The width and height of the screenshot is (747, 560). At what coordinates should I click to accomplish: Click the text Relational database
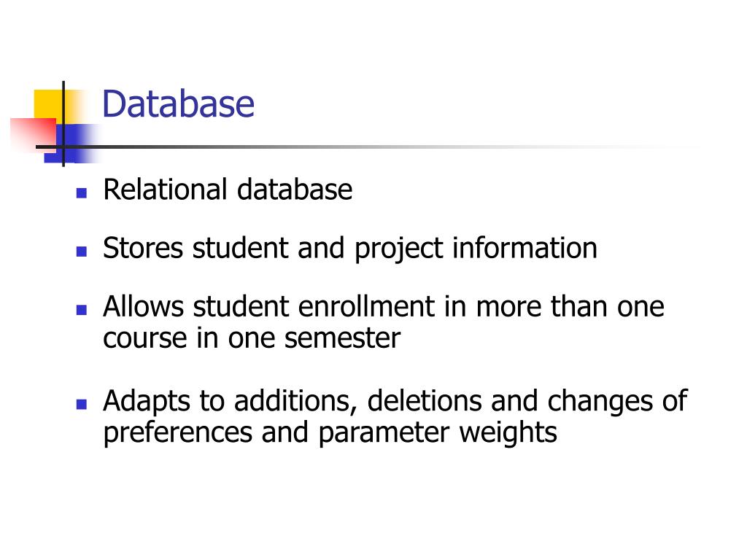[228, 190]
